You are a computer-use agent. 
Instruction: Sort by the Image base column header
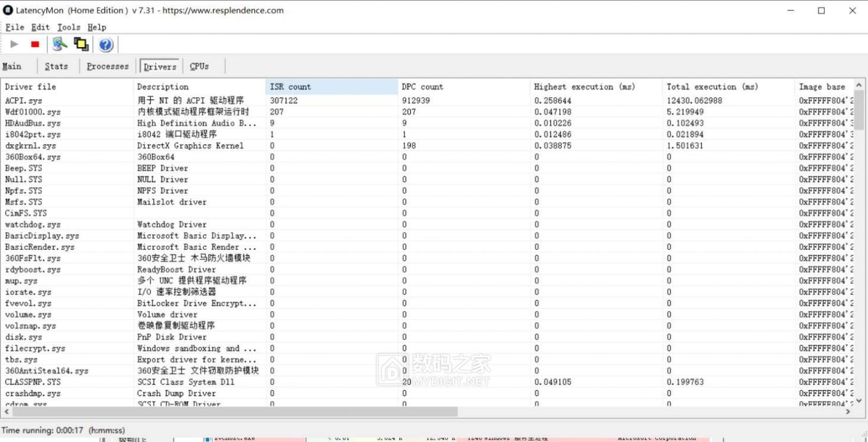tap(825, 87)
